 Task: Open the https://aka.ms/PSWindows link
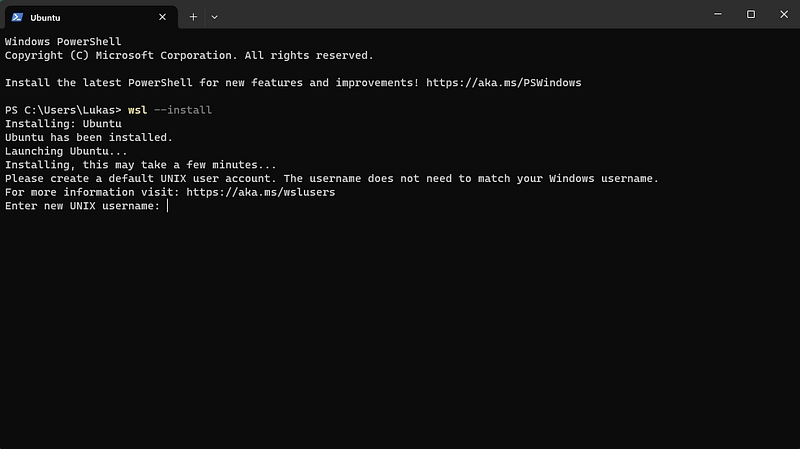[x=504, y=83]
